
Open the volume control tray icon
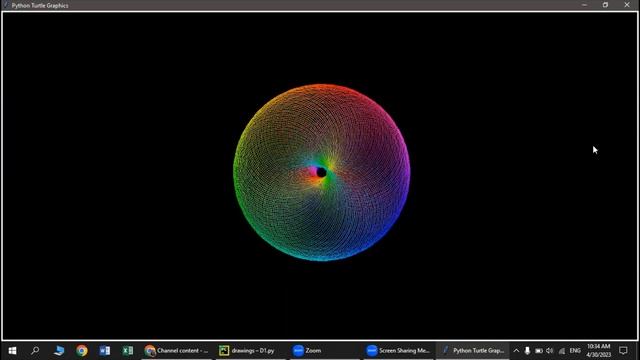click(x=550, y=351)
